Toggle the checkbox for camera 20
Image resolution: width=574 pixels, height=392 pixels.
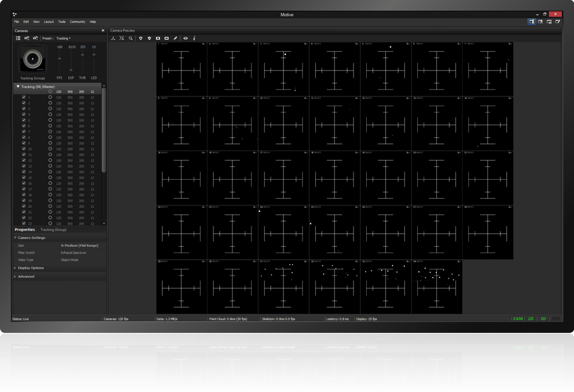coord(24,207)
